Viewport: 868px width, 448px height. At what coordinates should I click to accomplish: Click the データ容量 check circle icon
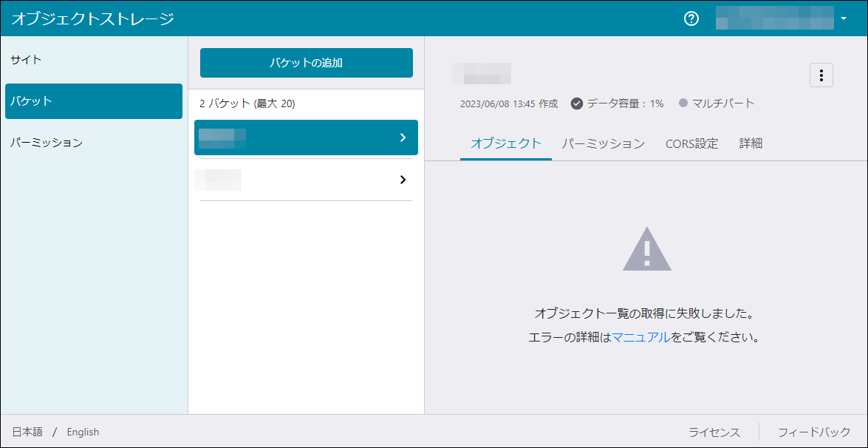pyautogui.click(x=577, y=103)
